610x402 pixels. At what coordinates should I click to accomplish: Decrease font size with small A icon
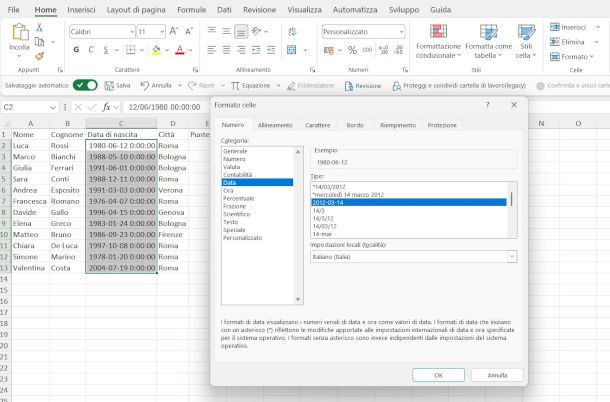pyautogui.click(x=189, y=31)
